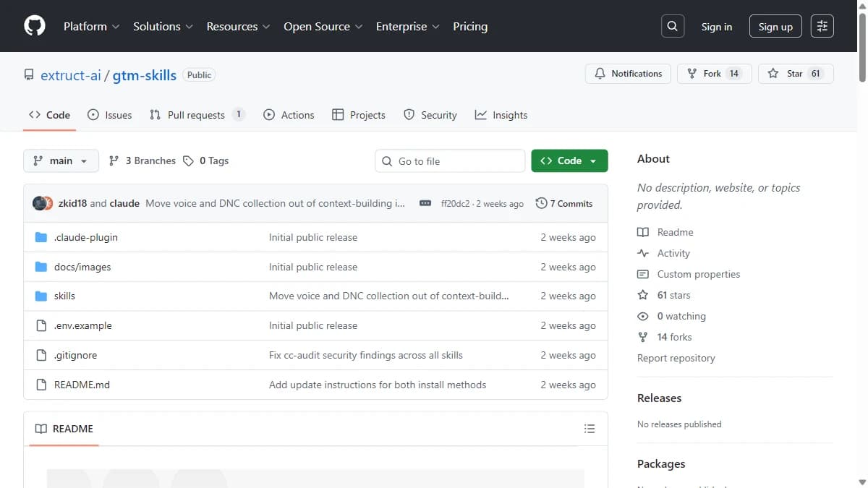The width and height of the screenshot is (868, 488).
Task: Click 'Move voice and DNC collection' header commit message
Action: 276,203
